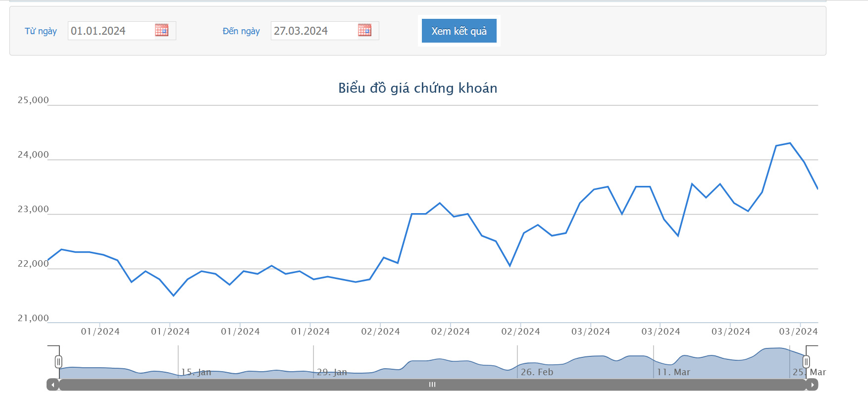Click the right range handle of the navigator

806,362
